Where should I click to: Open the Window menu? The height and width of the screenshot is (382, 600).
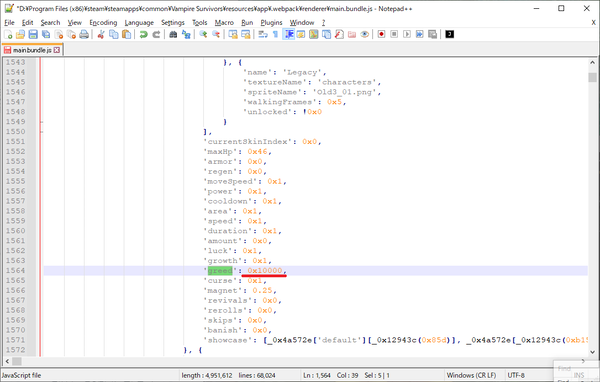point(302,23)
